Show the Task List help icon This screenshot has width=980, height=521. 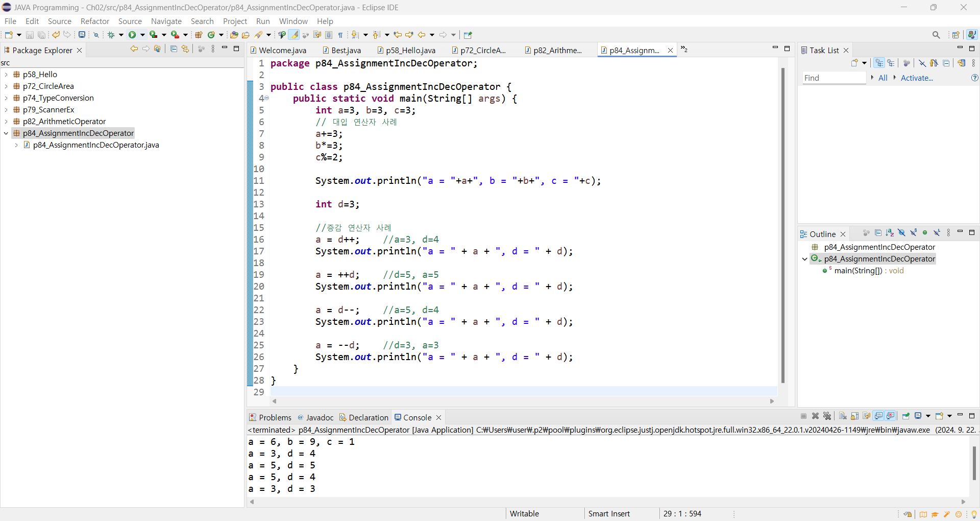(x=974, y=78)
